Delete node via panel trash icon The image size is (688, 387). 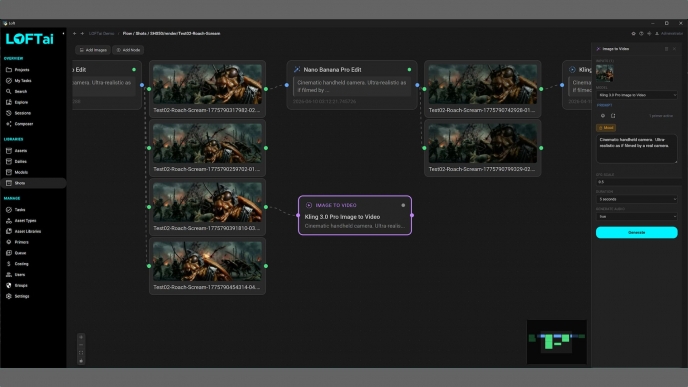[666, 49]
